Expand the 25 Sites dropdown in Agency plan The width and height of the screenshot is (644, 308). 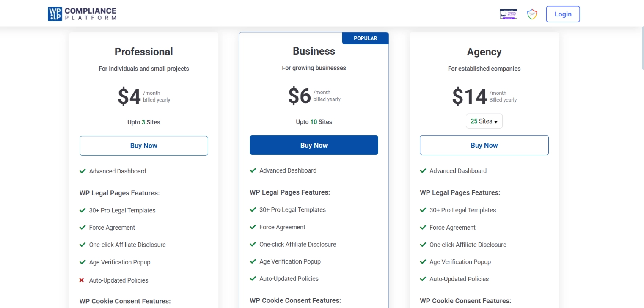pos(484,121)
